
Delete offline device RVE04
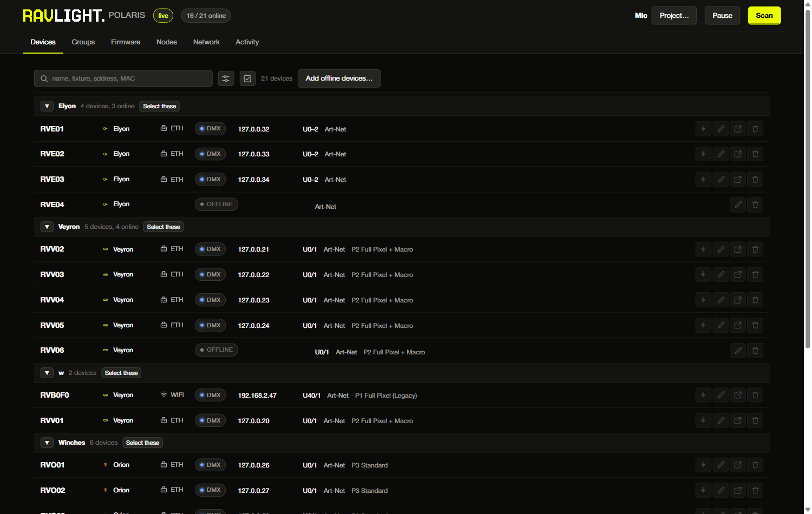tap(755, 205)
